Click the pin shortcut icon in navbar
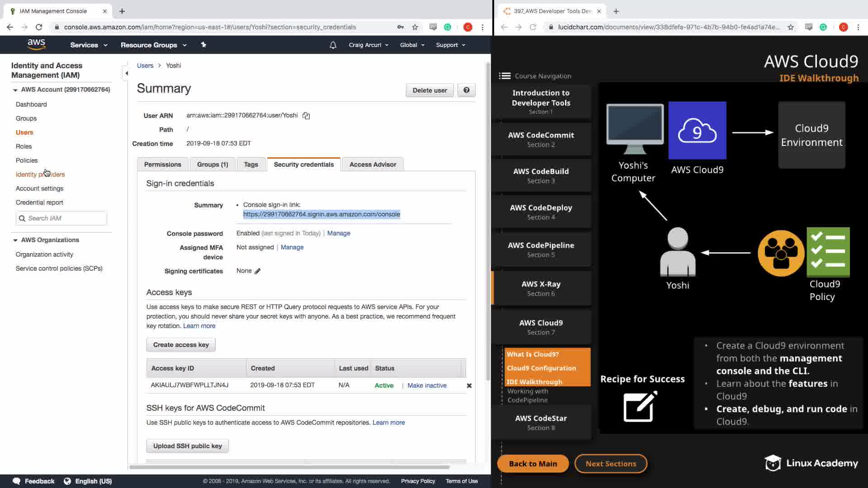Image resolution: width=868 pixels, height=488 pixels. [x=203, y=45]
